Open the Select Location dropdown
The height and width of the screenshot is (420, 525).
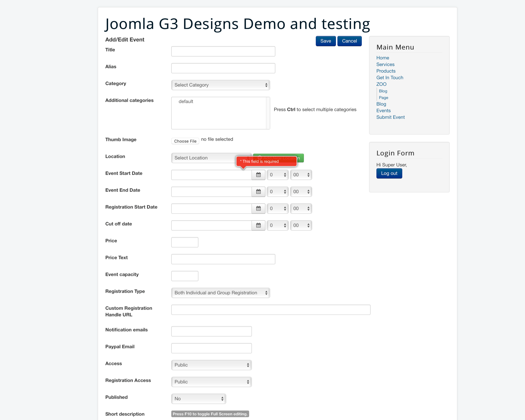point(211,158)
